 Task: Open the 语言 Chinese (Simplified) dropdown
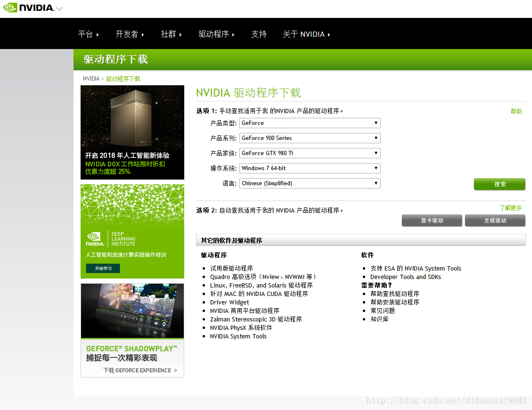pos(310,183)
